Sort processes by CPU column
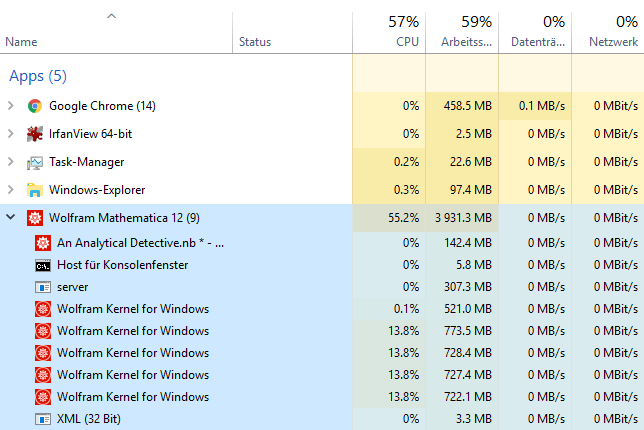The width and height of the screenshot is (644, 430). 389,33
